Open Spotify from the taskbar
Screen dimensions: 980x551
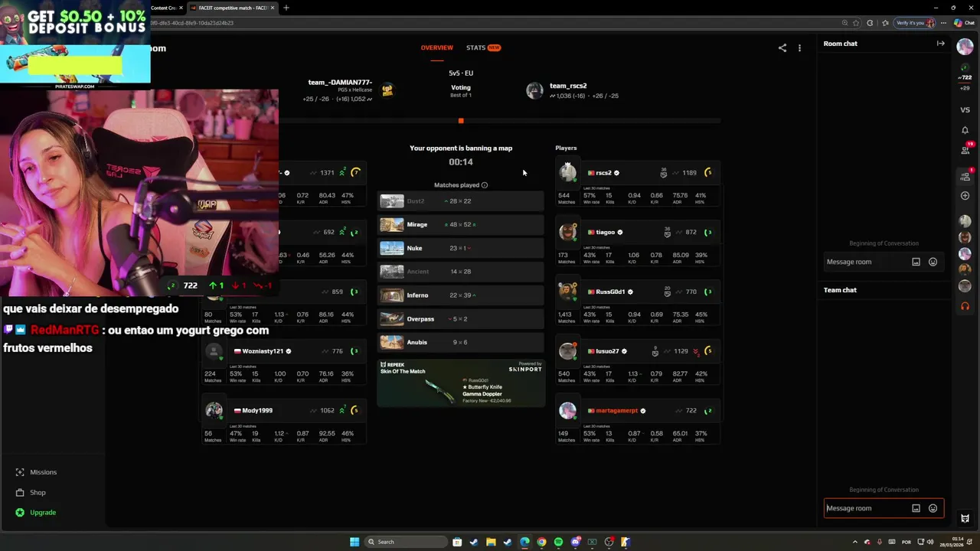point(558,542)
